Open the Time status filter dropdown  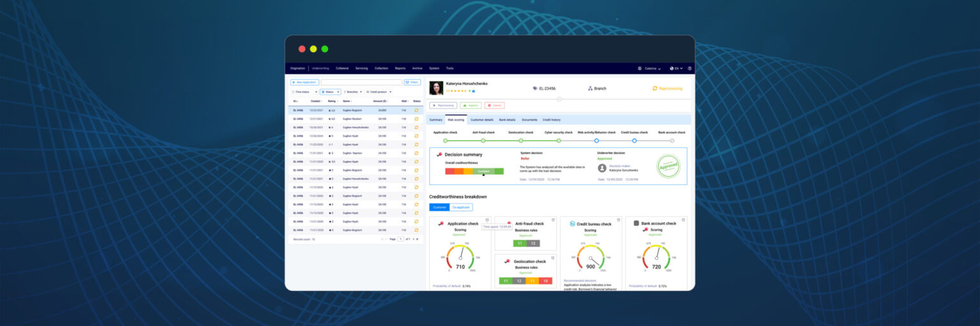[x=304, y=92]
